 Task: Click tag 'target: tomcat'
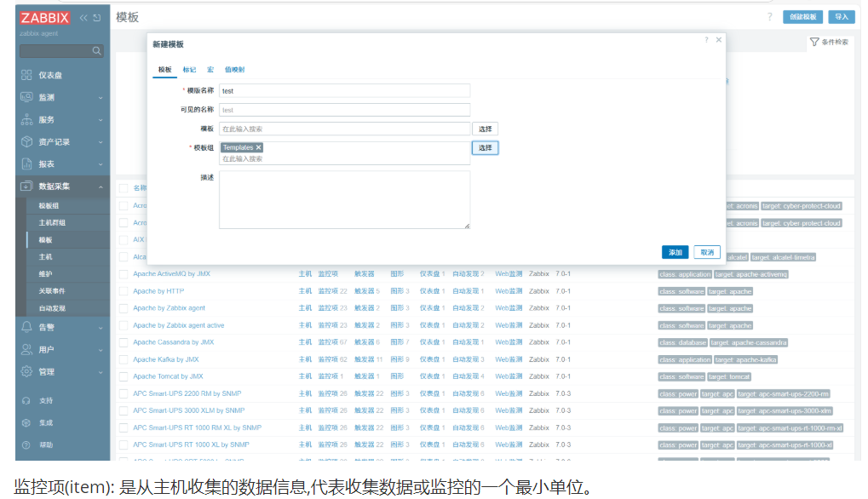[x=729, y=376]
